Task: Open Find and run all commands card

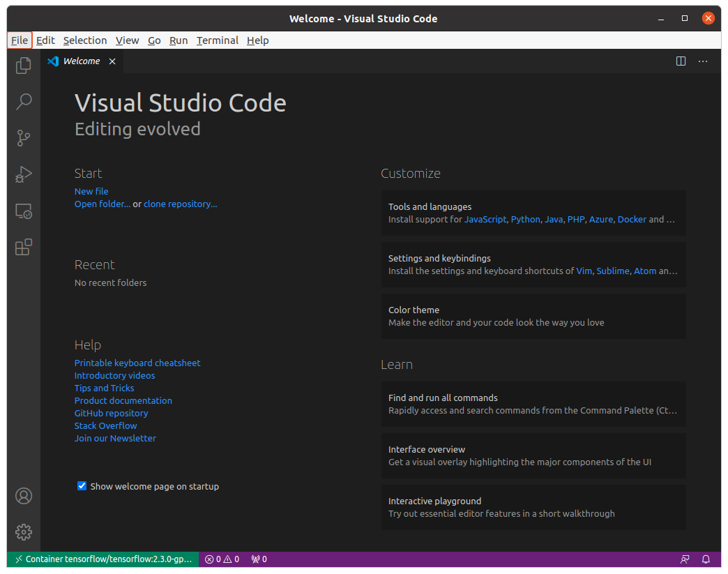Action: 533,404
